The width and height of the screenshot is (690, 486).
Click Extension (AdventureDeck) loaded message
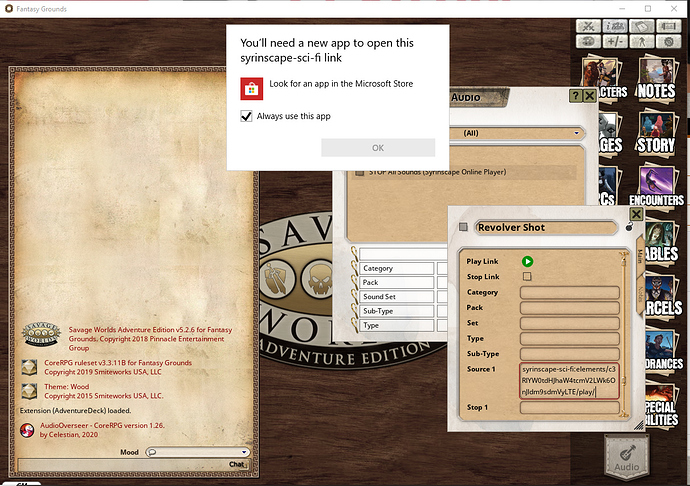click(75, 411)
